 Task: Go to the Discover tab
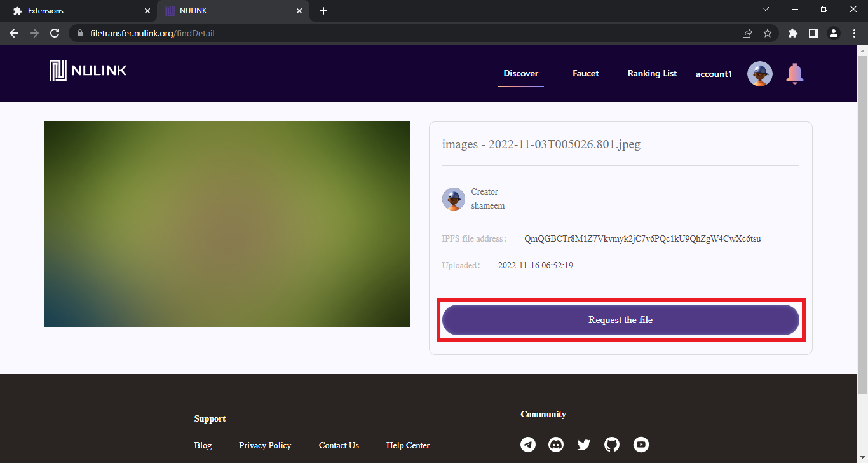click(520, 73)
